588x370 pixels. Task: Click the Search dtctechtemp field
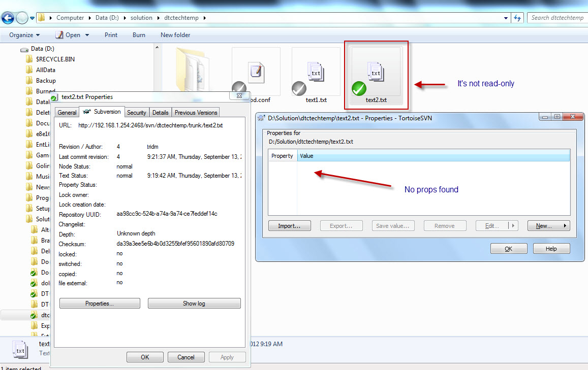click(x=557, y=18)
